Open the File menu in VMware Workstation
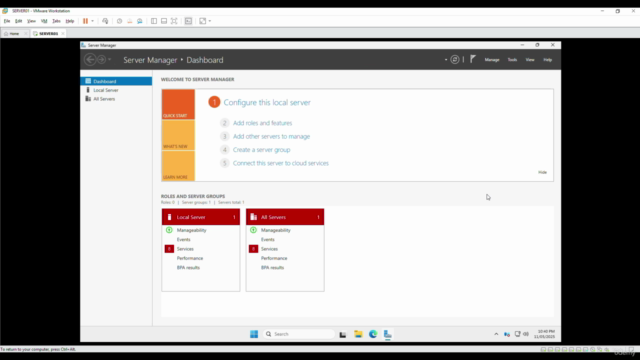 [7, 21]
